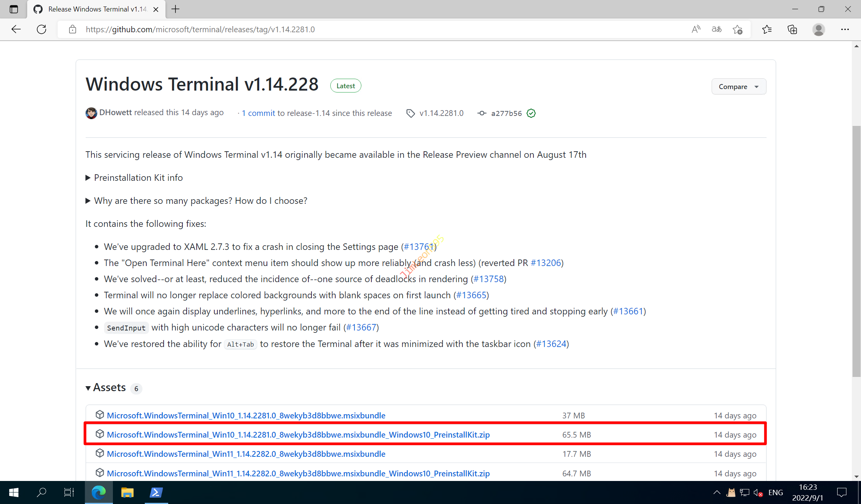The height and width of the screenshot is (504, 861).
Task: Click the translate page icon
Action: click(x=716, y=29)
